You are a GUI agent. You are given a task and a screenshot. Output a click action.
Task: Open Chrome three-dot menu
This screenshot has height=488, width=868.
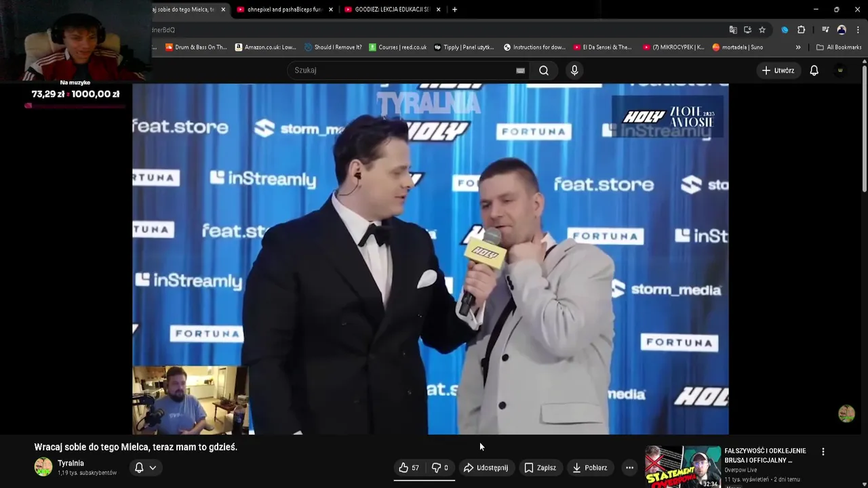pos(858,30)
